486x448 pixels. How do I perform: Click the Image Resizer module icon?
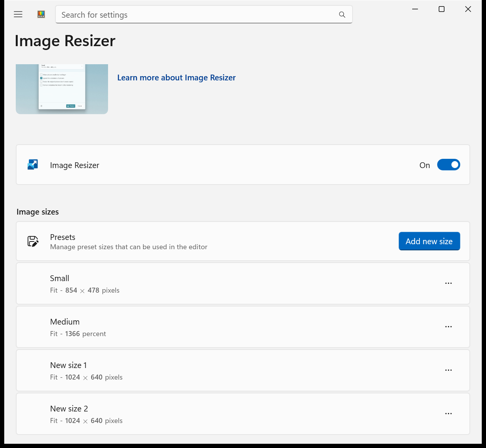(33, 165)
